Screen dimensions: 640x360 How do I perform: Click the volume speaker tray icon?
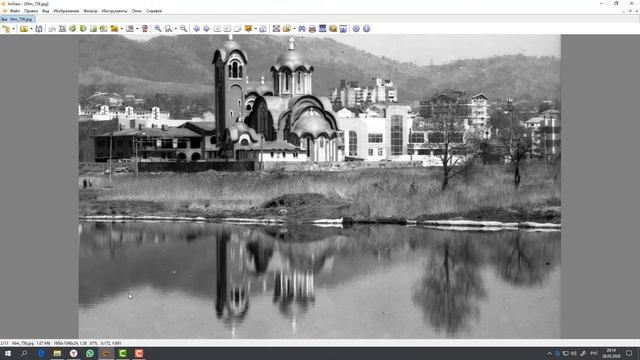573,353
